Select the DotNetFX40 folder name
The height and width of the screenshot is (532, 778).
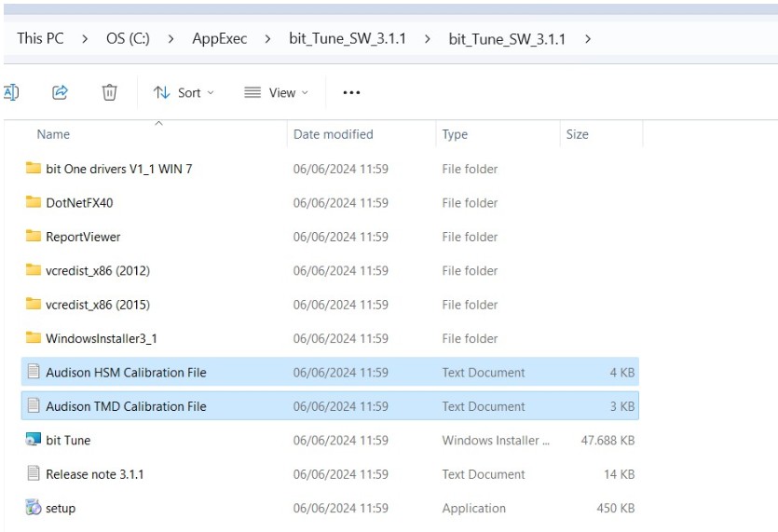[79, 202]
